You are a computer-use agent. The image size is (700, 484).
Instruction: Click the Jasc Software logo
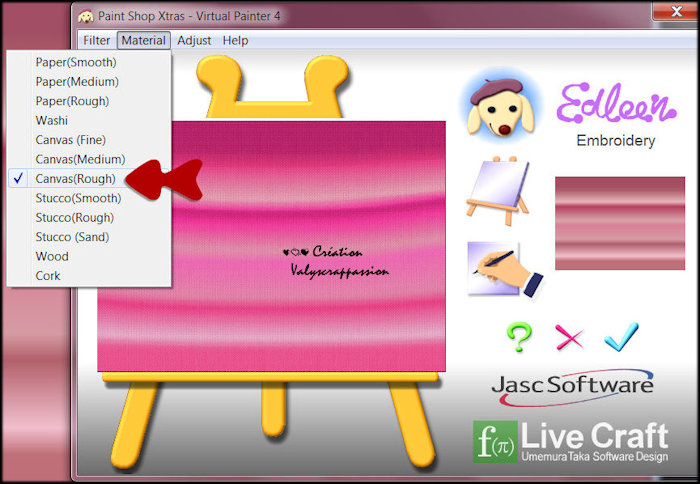click(572, 387)
